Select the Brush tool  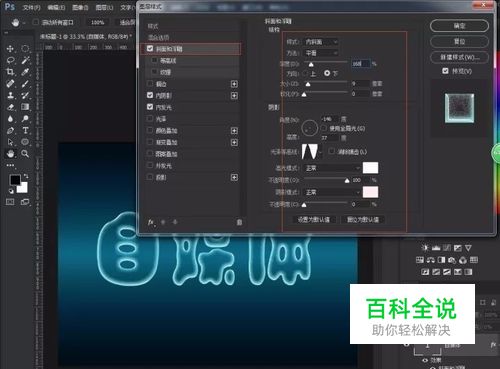pyautogui.click(x=25, y=84)
